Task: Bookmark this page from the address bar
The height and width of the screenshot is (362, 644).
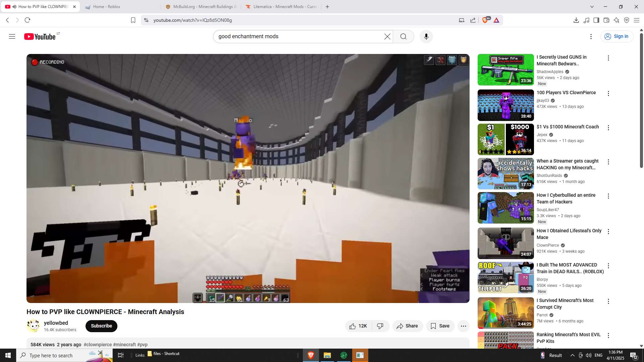Action: (133, 20)
